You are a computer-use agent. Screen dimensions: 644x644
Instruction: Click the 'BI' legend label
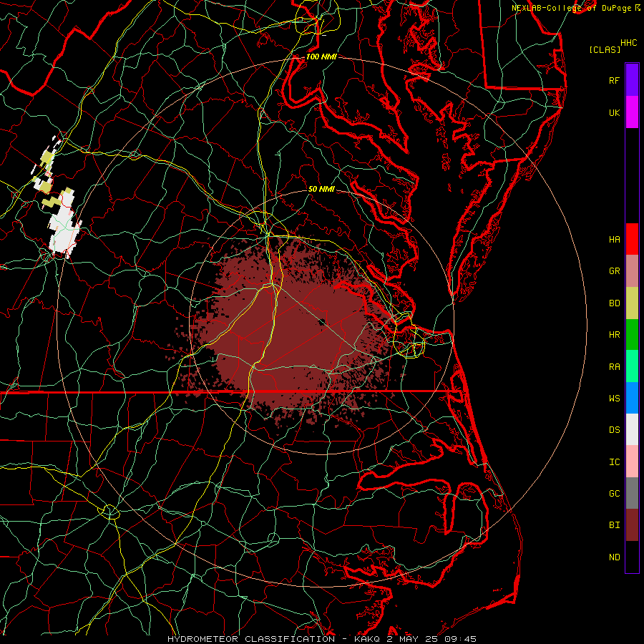[614, 525]
